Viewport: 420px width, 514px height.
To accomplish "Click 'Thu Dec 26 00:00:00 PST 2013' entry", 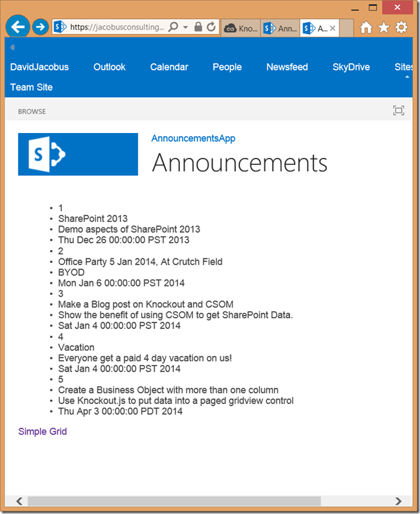I will point(124,240).
